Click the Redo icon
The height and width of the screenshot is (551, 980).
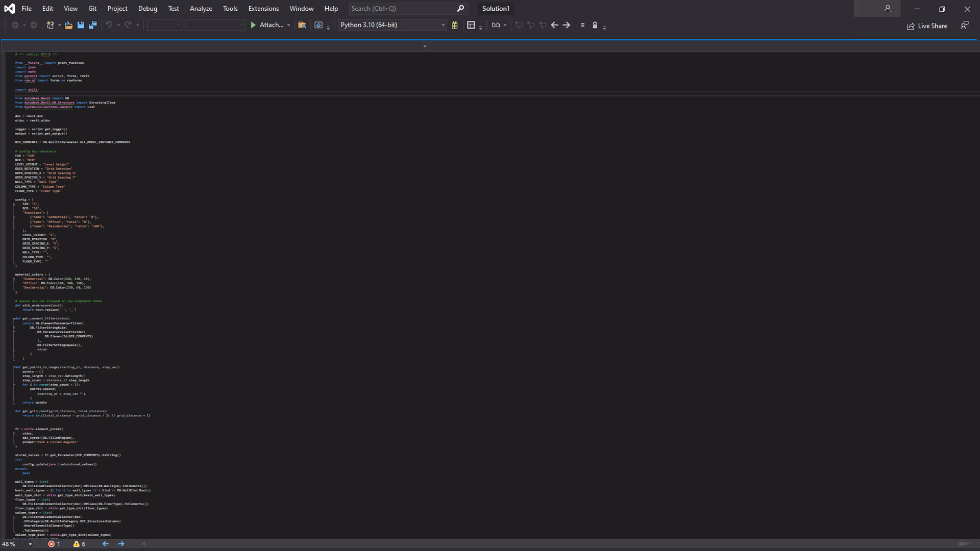pyautogui.click(x=128, y=25)
